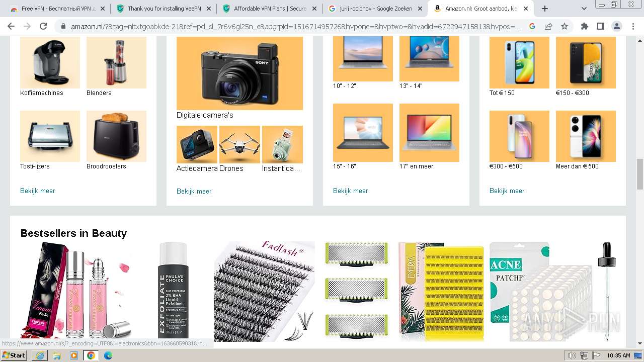
Task: Switch to Affordable VPN Plans tab
Action: pos(270,9)
